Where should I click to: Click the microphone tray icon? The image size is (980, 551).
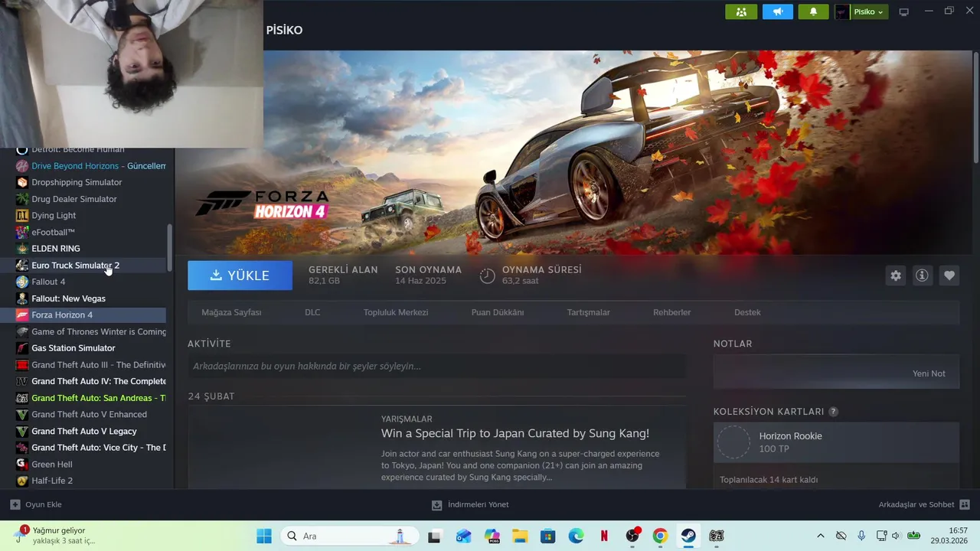(x=861, y=536)
